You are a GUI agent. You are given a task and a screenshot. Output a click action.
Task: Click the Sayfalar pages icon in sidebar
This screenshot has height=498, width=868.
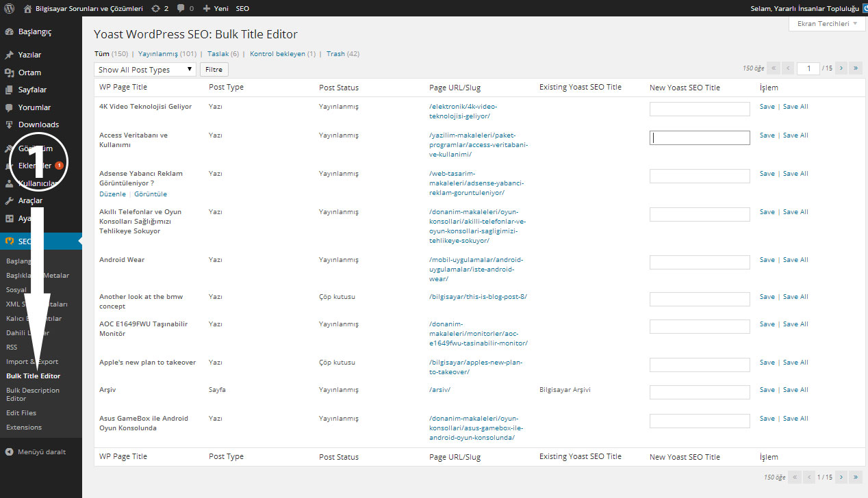click(9, 90)
